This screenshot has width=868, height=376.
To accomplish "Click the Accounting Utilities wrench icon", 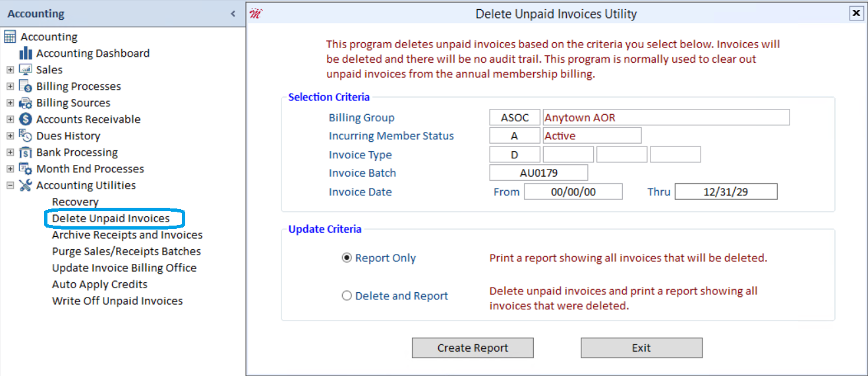I will tap(26, 185).
